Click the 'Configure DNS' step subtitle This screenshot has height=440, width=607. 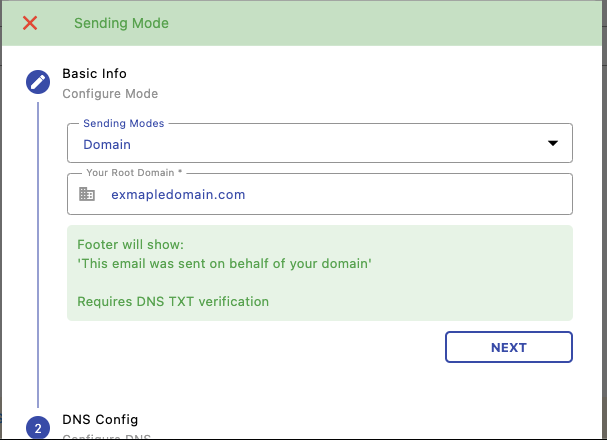coord(106,437)
